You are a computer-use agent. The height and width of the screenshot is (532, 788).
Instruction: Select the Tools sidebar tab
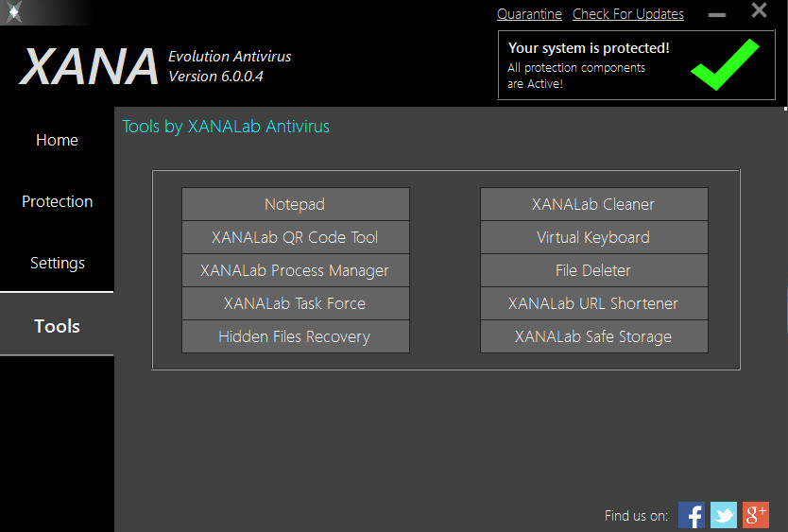[x=57, y=326]
